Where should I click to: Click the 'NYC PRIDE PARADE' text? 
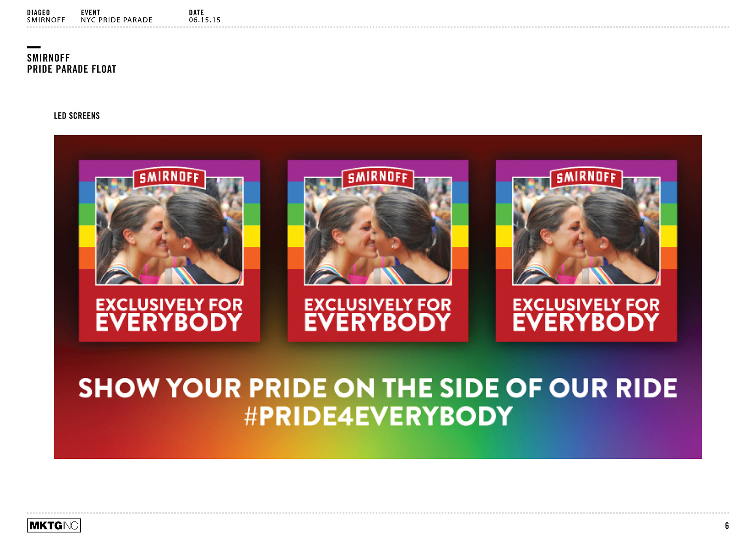tap(117, 20)
